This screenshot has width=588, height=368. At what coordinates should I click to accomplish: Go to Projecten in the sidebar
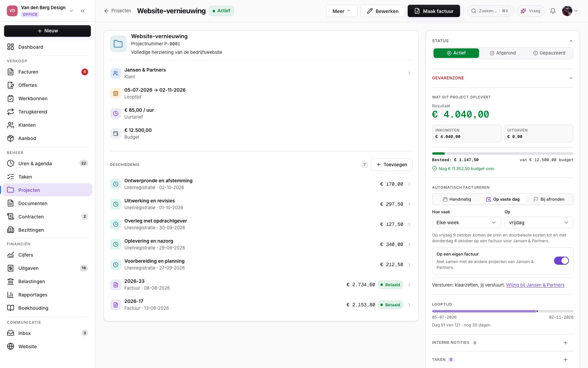[x=48, y=190]
